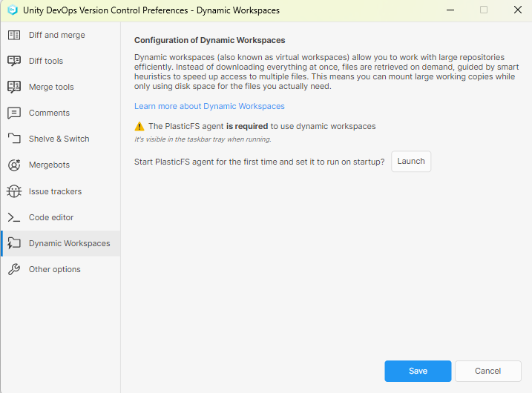Click the yellow warning triangle icon
Image resolution: width=532 pixels, height=393 pixels.
pos(139,126)
